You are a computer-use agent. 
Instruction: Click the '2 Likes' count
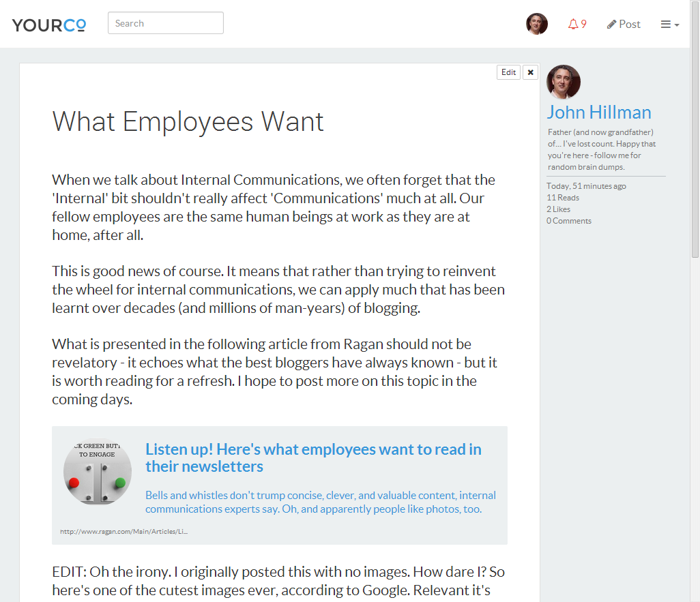pos(558,209)
